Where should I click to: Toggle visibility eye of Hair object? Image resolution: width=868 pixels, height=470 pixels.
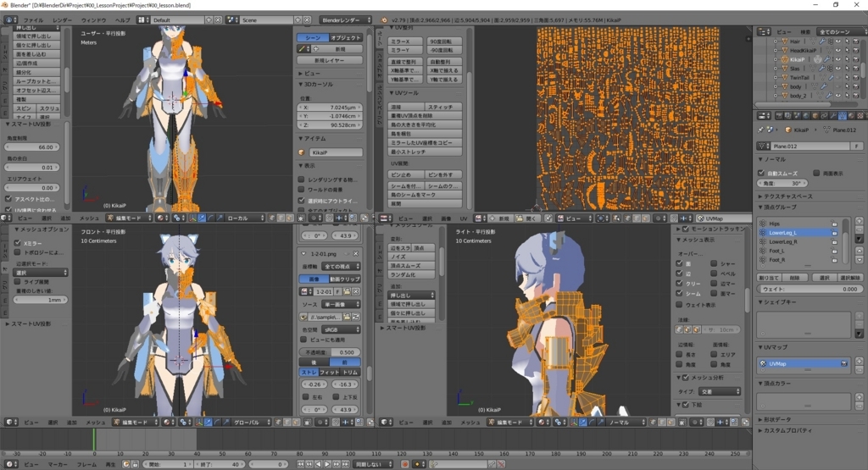[x=837, y=41]
